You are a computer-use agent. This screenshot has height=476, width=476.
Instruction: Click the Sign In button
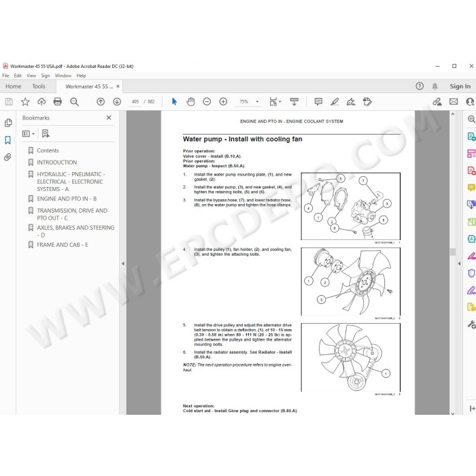460,86
